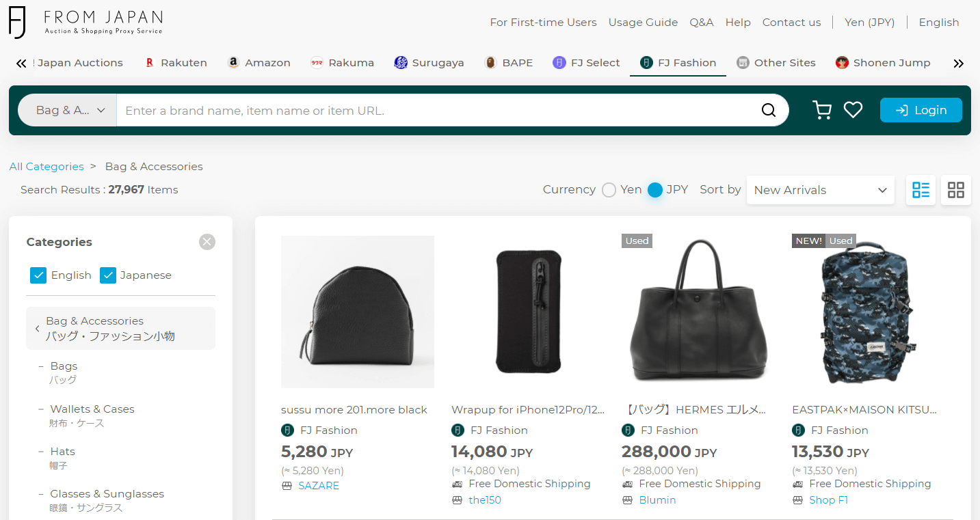Screen dimensions: 980x520
Task: Focus the brand or item search field
Action: pyautogui.click(x=438, y=110)
